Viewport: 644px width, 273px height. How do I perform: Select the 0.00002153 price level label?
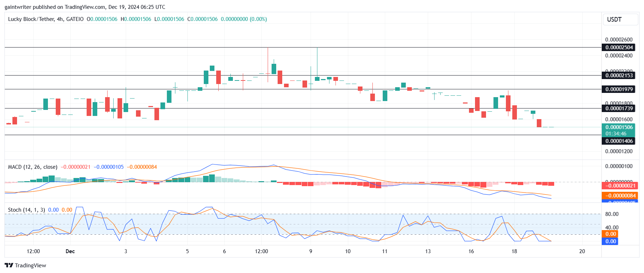pos(619,76)
